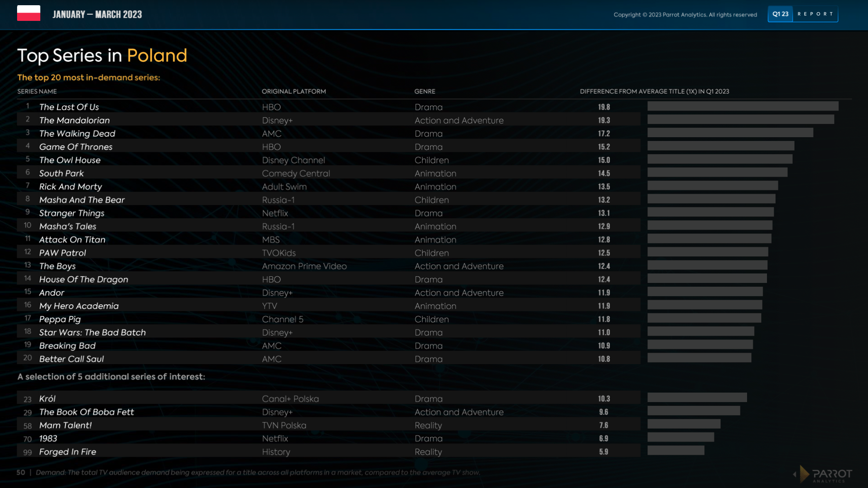Viewport: 868px width, 488px height.
Task: Click the 19.3 demand value
Action: point(604,121)
